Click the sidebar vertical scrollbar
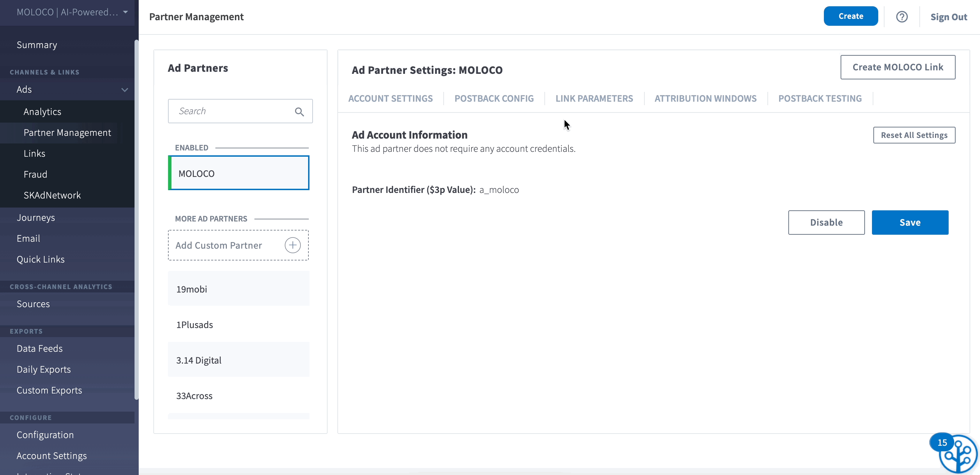 tap(137, 220)
